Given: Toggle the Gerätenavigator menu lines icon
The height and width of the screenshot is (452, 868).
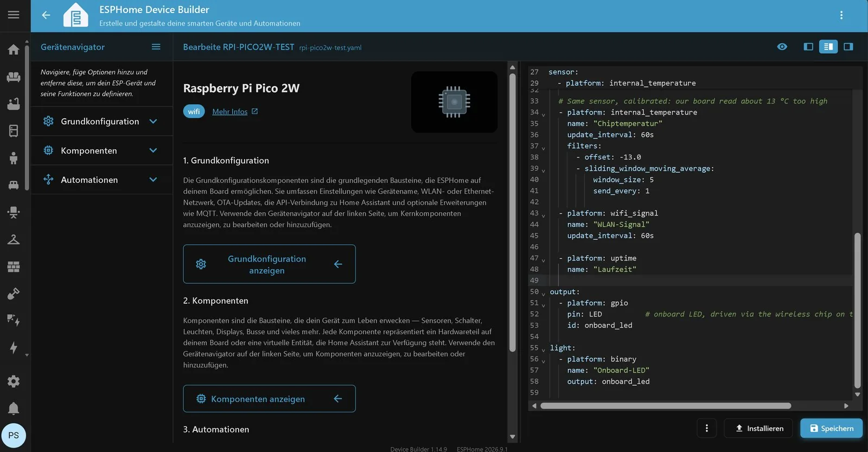Looking at the screenshot, I should click(x=156, y=47).
